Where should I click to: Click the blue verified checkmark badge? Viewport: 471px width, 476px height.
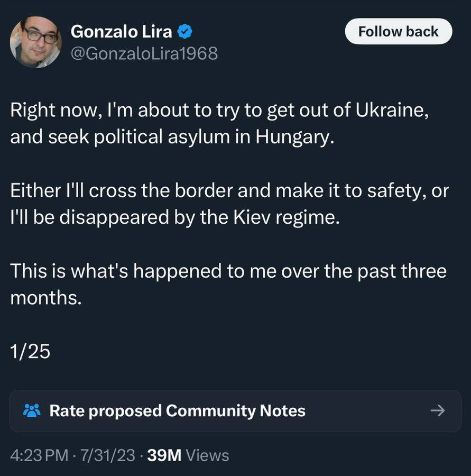click(x=184, y=32)
